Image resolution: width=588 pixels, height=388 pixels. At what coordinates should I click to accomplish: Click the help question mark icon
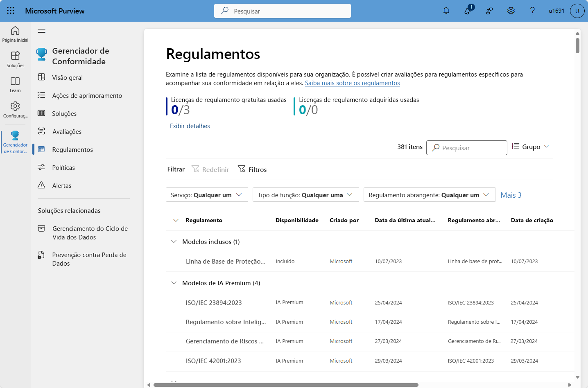pos(532,11)
